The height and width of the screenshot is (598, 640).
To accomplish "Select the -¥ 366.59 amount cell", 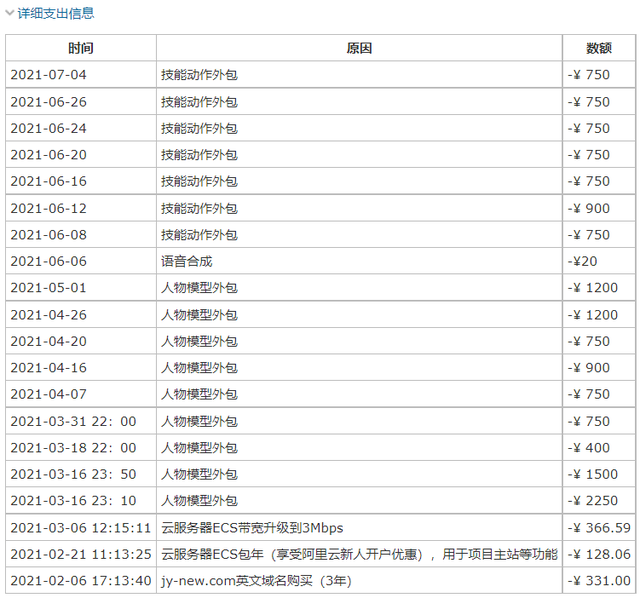I will (x=599, y=528).
